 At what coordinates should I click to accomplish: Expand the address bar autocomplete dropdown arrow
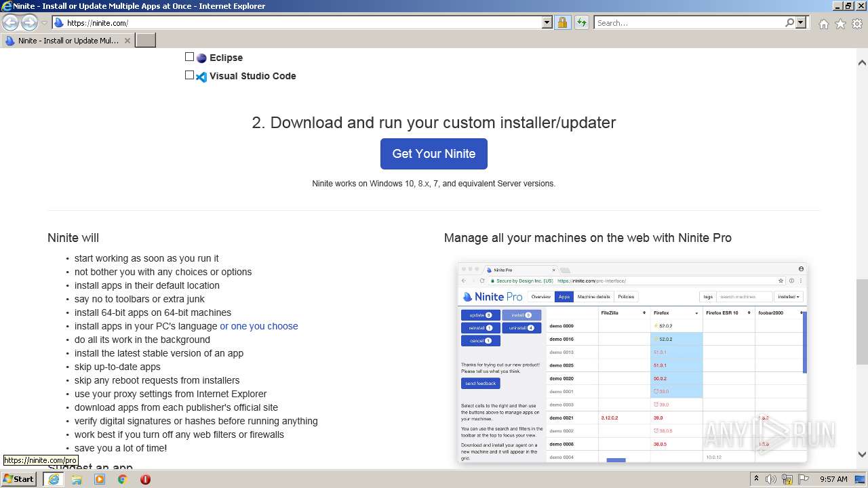pos(547,22)
